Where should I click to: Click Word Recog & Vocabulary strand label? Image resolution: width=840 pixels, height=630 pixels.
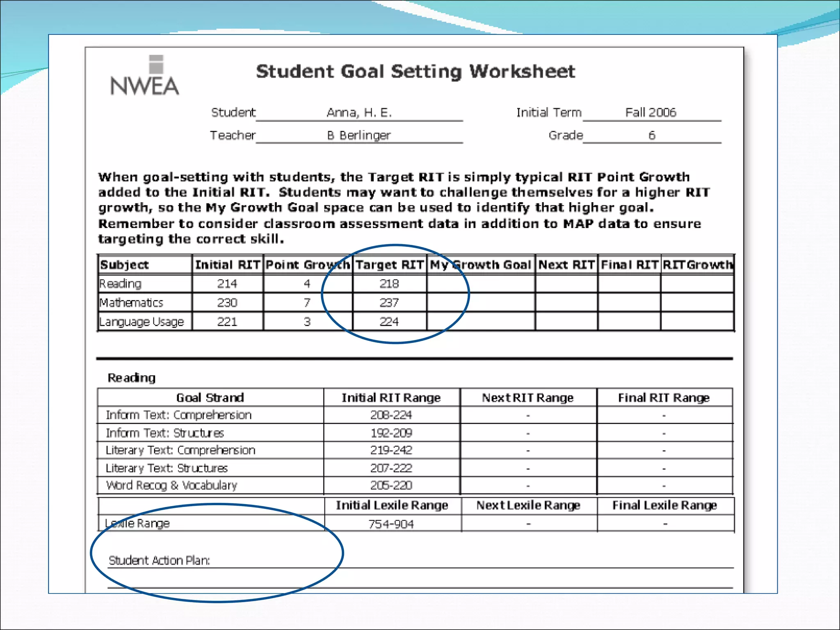(171, 486)
